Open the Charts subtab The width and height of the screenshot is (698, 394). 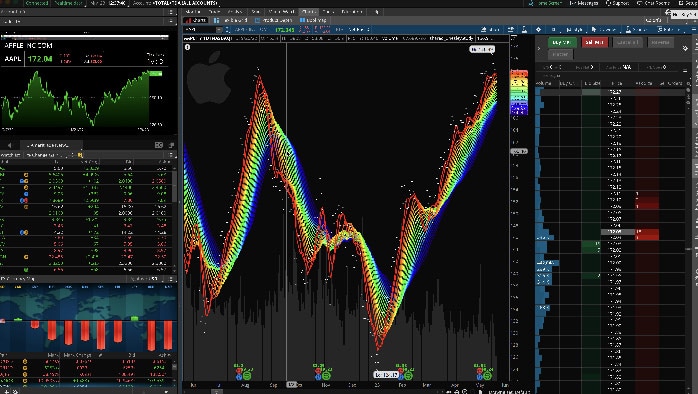196,20
